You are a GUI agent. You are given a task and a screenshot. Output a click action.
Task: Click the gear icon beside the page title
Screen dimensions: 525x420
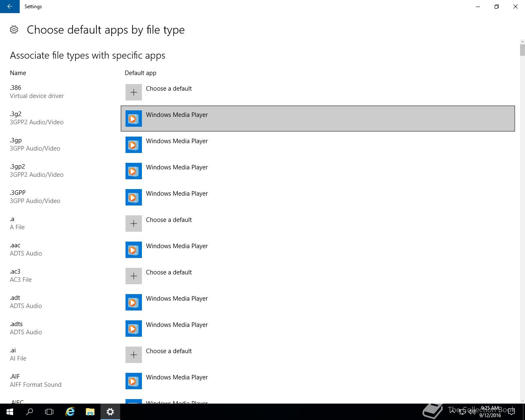(14, 30)
